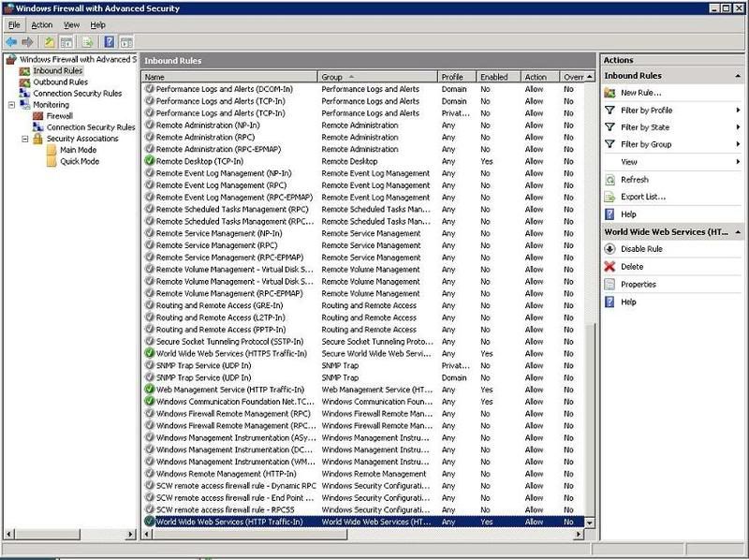The height and width of the screenshot is (560, 749).
Task: Expand the View submenu arrow in Actions pane
Action: click(738, 162)
